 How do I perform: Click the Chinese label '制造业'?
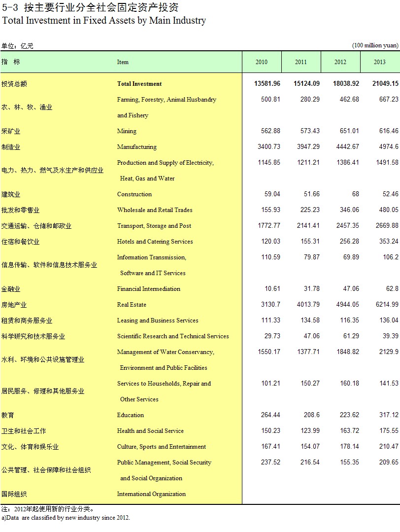pos(11,147)
